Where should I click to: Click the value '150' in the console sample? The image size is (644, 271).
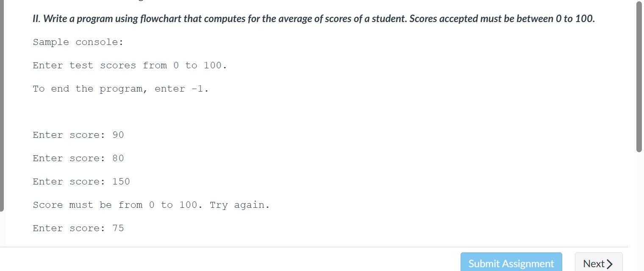(121, 182)
